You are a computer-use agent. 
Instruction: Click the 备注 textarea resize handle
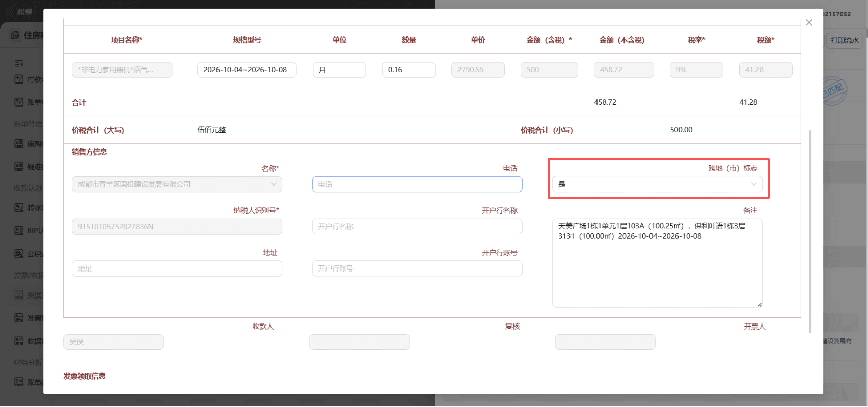(x=759, y=305)
